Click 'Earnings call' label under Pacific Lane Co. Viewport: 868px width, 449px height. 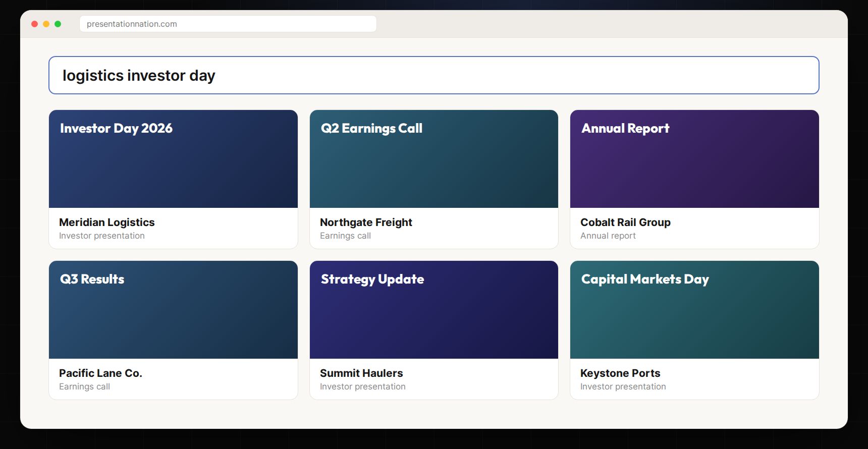(x=84, y=386)
